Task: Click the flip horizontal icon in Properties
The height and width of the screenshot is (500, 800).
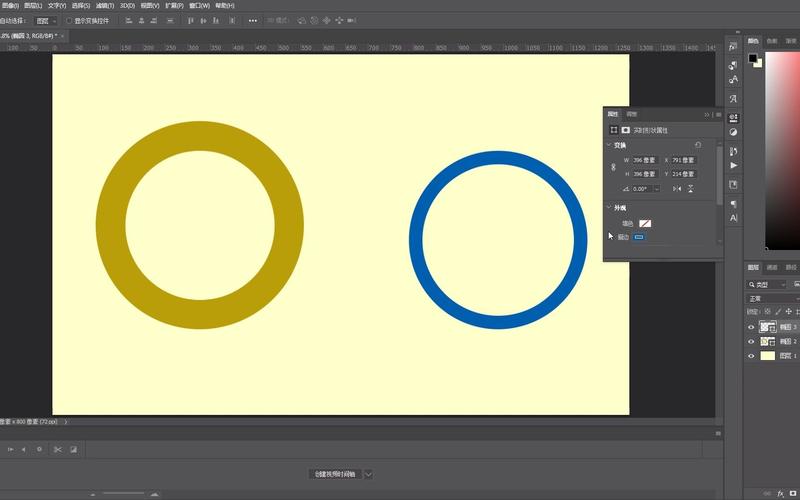Action: 677,188
